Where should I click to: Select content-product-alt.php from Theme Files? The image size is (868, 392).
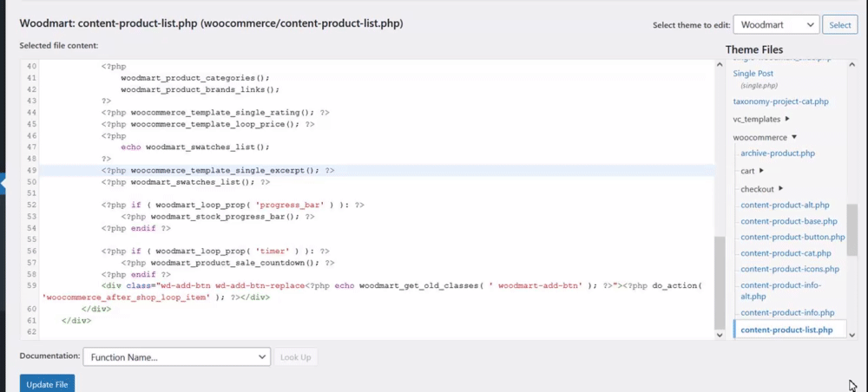point(785,206)
